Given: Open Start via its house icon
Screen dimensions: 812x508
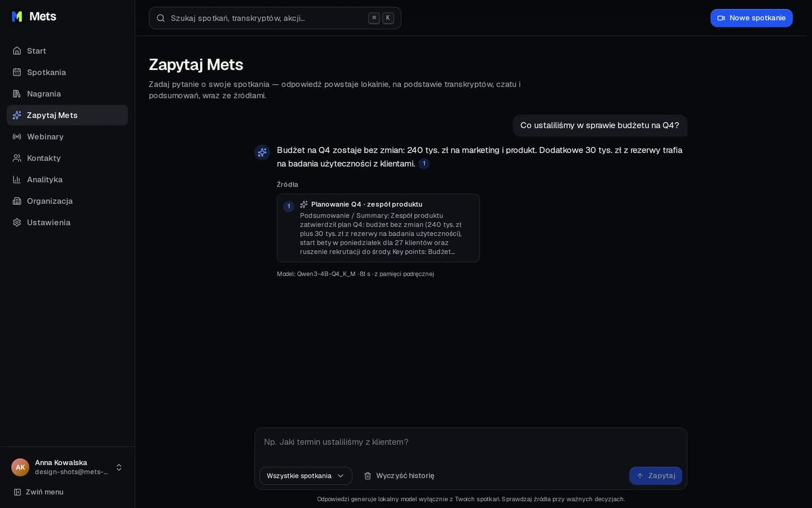Looking at the screenshot, I should click(x=17, y=51).
